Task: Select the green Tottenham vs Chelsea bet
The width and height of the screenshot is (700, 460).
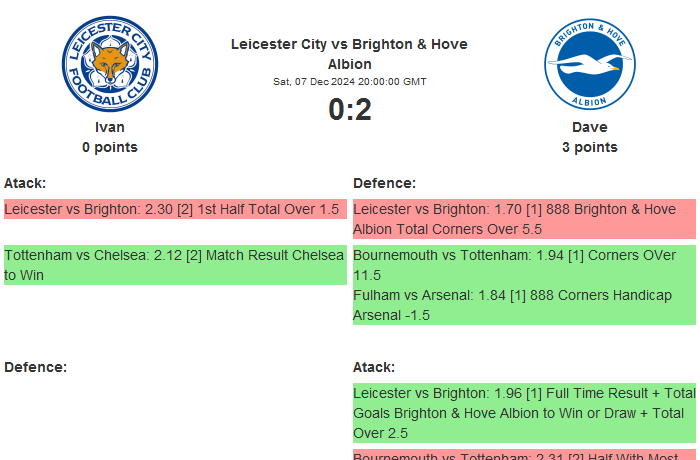Action: coord(174,265)
